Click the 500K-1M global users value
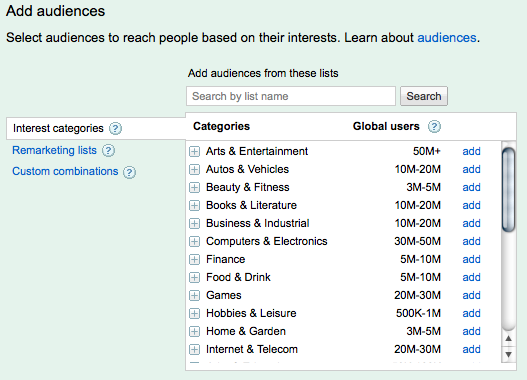 [418, 313]
